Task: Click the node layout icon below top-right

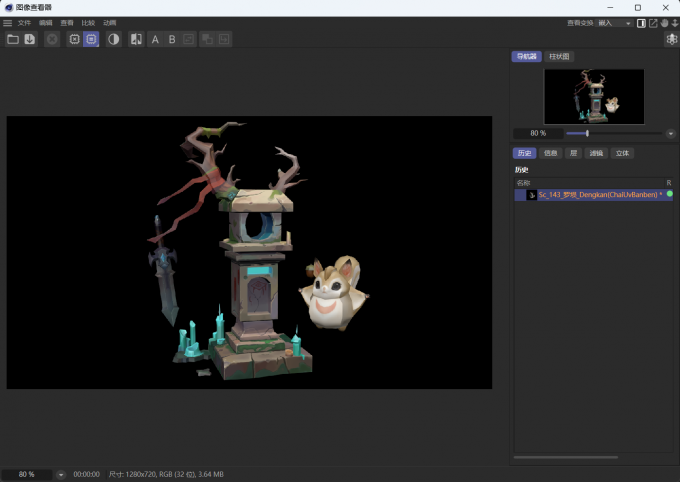Action: [x=672, y=39]
